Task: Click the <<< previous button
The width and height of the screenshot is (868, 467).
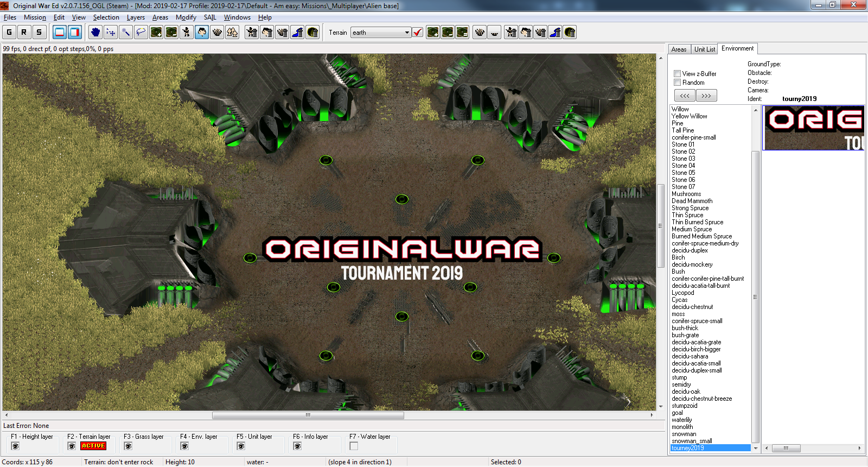Action: pyautogui.click(x=685, y=96)
